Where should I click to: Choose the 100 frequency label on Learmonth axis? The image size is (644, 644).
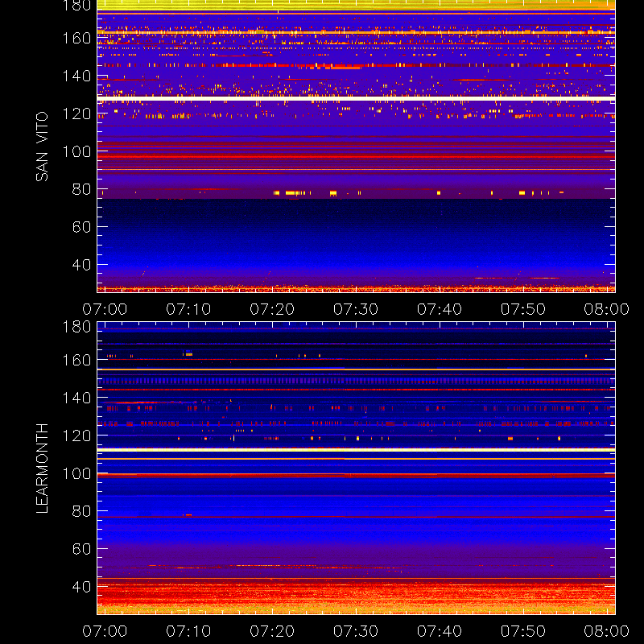(76, 473)
